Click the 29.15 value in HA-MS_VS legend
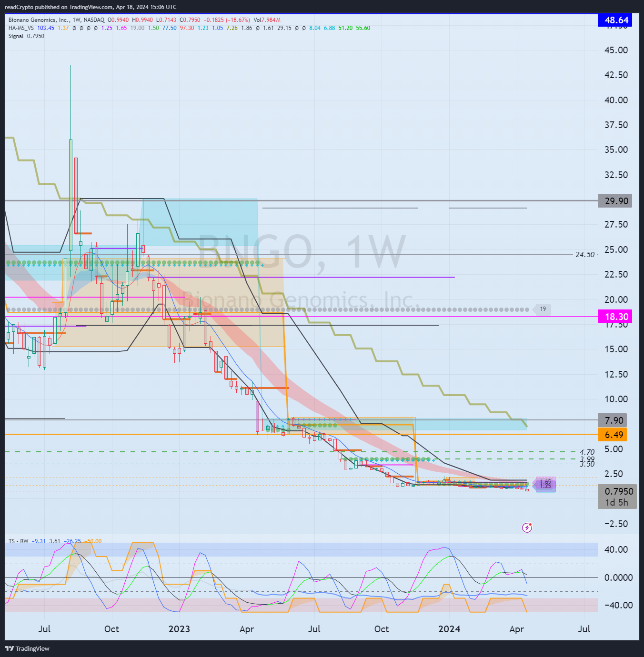 pyautogui.click(x=284, y=28)
